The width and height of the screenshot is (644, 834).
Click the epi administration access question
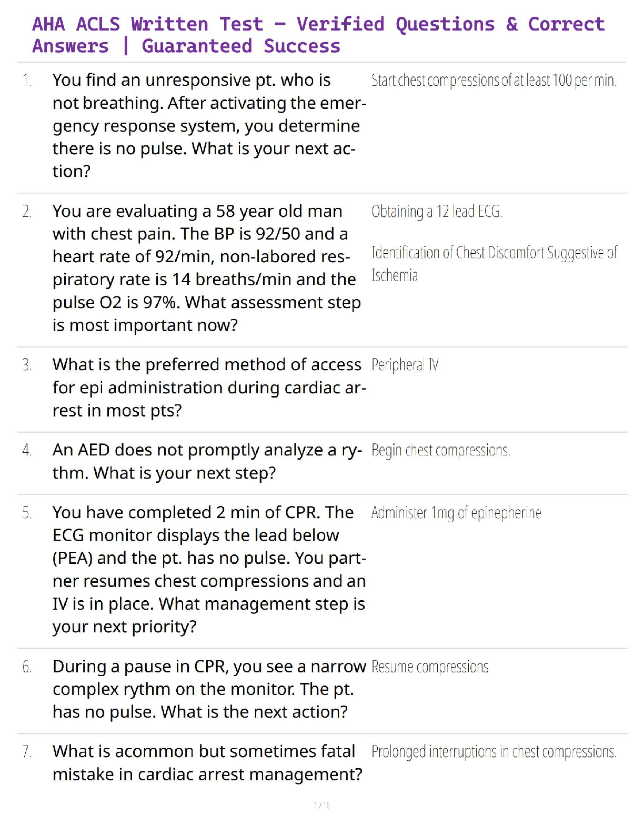click(x=209, y=388)
